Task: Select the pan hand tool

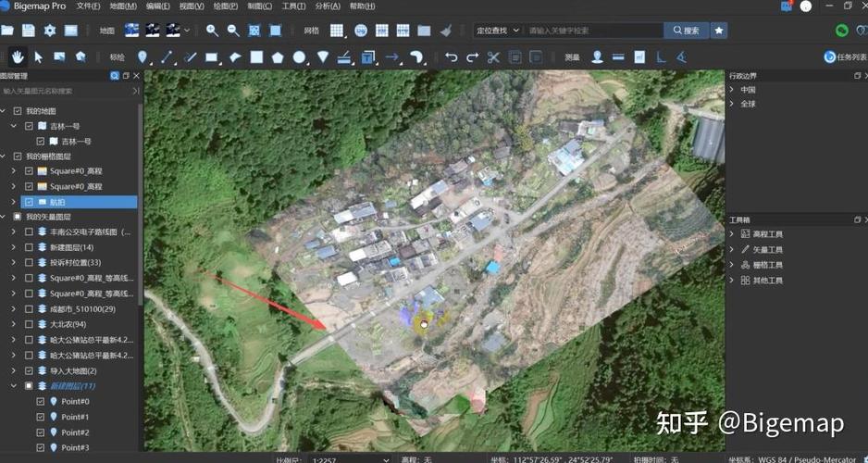Action: [x=18, y=56]
